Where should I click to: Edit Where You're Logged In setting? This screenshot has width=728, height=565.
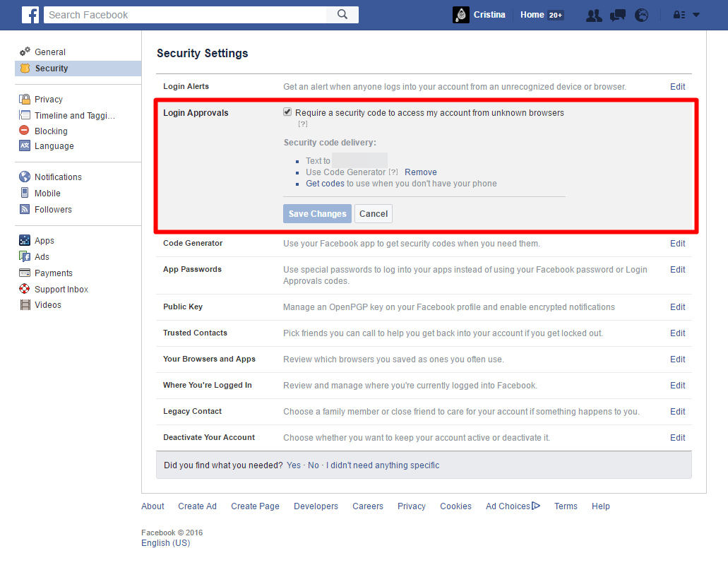[x=677, y=386]
